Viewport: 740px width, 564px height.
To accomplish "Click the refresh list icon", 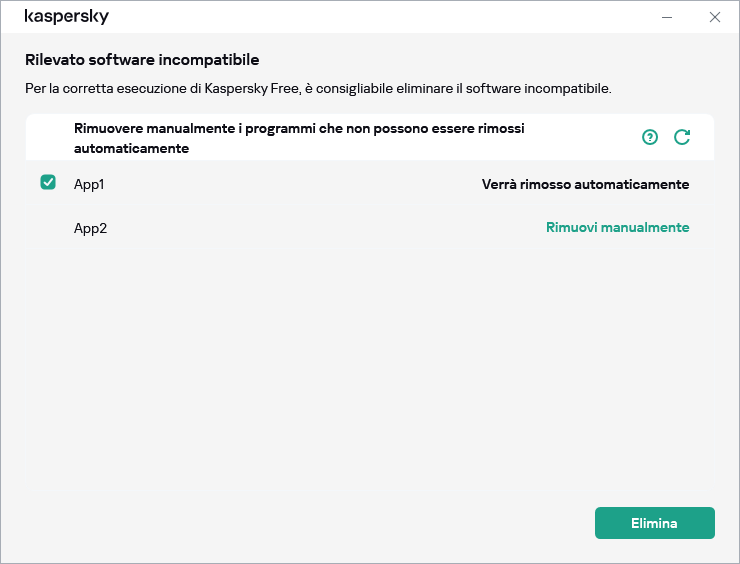I will (x=682, y=137).
